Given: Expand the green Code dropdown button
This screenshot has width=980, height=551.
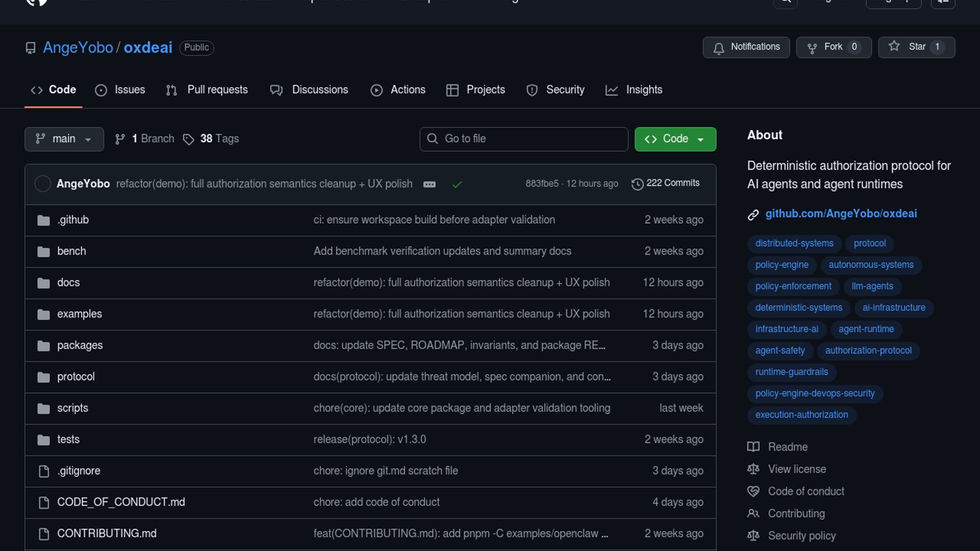Looking at the screenshot, I should (675, 139).
